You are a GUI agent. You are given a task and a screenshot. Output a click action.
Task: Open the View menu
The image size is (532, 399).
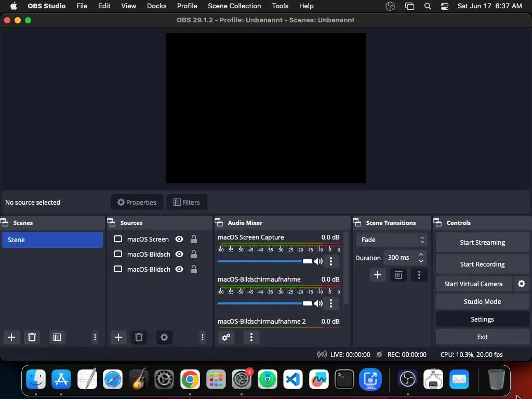point(129,6)
